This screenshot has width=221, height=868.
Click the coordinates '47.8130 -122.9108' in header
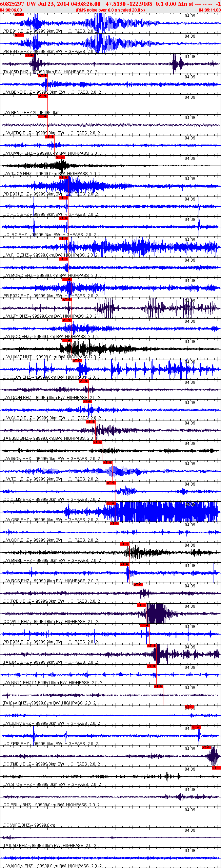(129, 4)
